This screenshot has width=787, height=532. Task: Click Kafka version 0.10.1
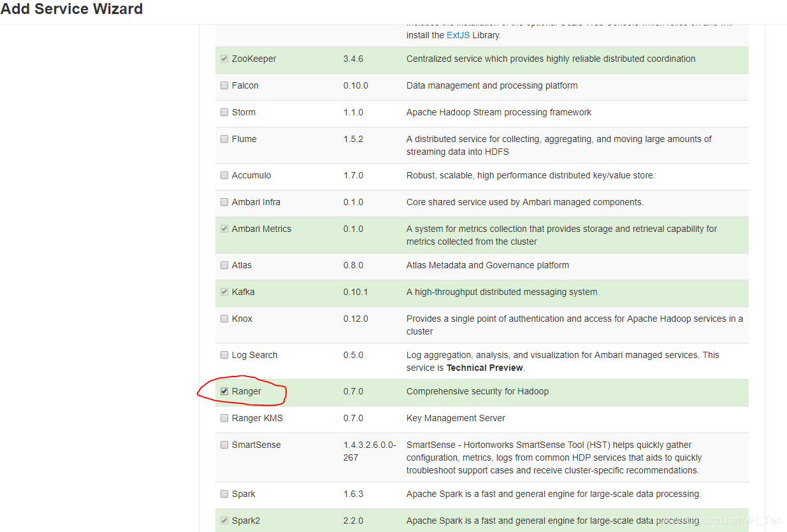coord(356,292)
